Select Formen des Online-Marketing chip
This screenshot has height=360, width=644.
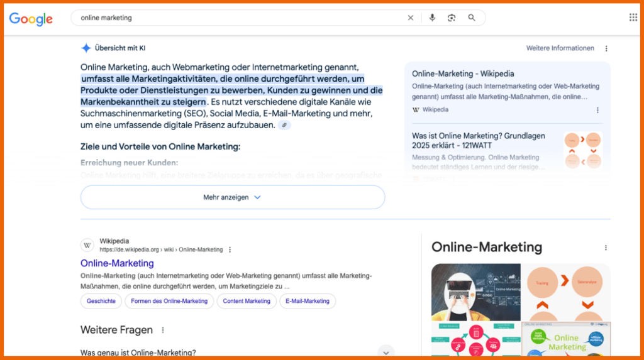(169, 302)
